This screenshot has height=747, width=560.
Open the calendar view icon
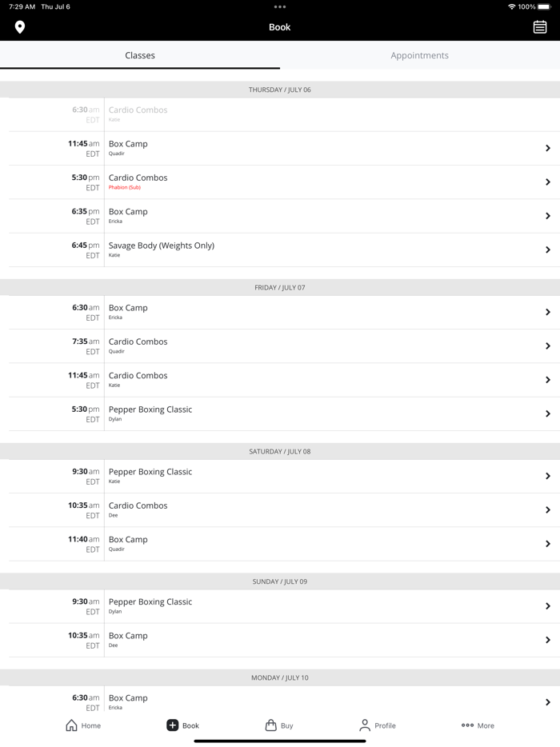point(539,27)
